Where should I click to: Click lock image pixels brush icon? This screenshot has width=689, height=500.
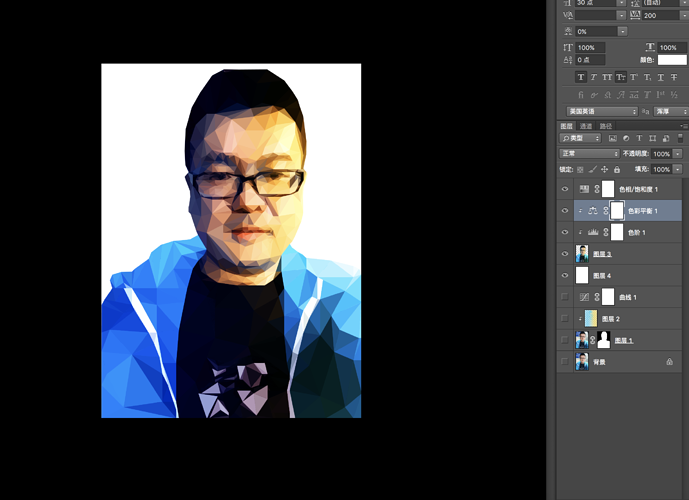coord(593,170)
